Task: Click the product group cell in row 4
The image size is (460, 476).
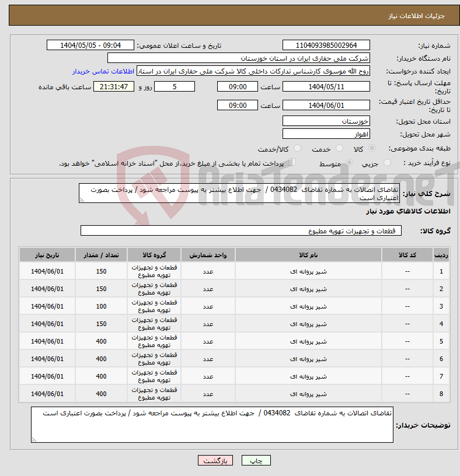Action: pyautogui.click(x=154, y=324)
